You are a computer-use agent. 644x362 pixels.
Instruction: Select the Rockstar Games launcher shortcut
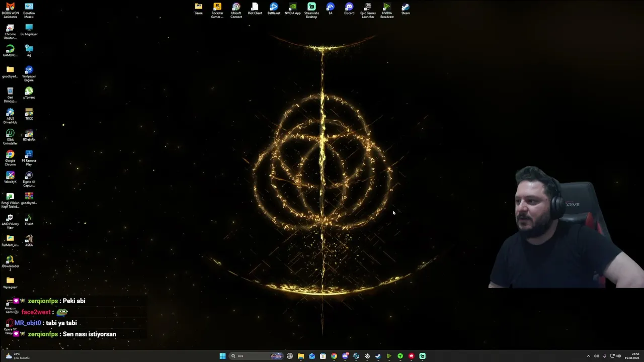pos(217,11)
